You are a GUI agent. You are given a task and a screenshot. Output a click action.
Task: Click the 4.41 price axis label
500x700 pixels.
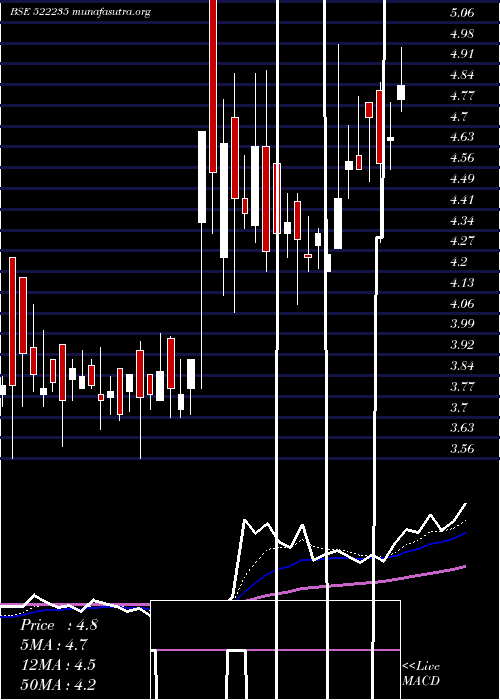[x=462, y=199]
